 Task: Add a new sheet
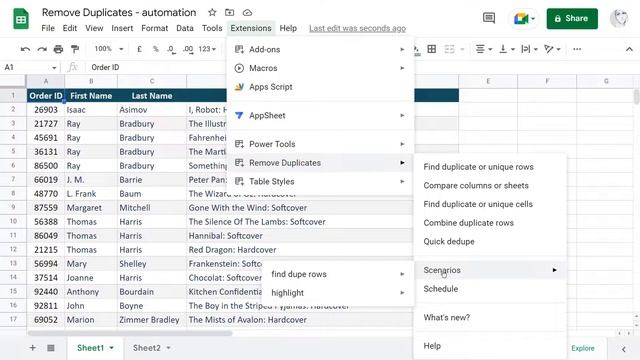(x=33, y=348)
